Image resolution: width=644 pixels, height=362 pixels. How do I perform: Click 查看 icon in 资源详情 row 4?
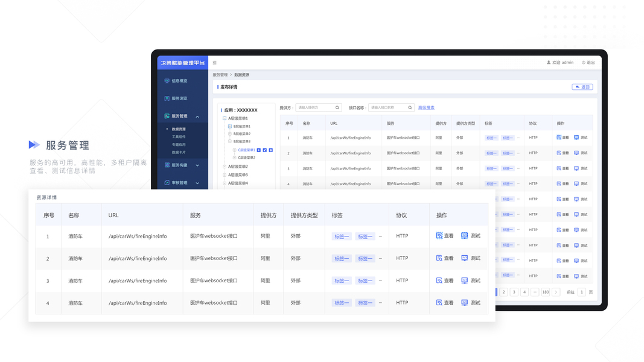point(439,302)
